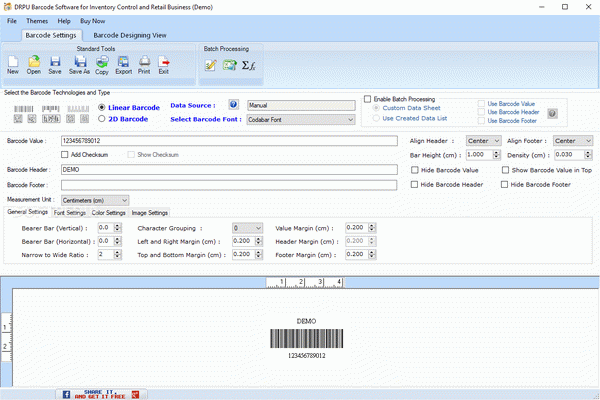Open the File menu
This screenshot has width=600, height=400.
12,21
